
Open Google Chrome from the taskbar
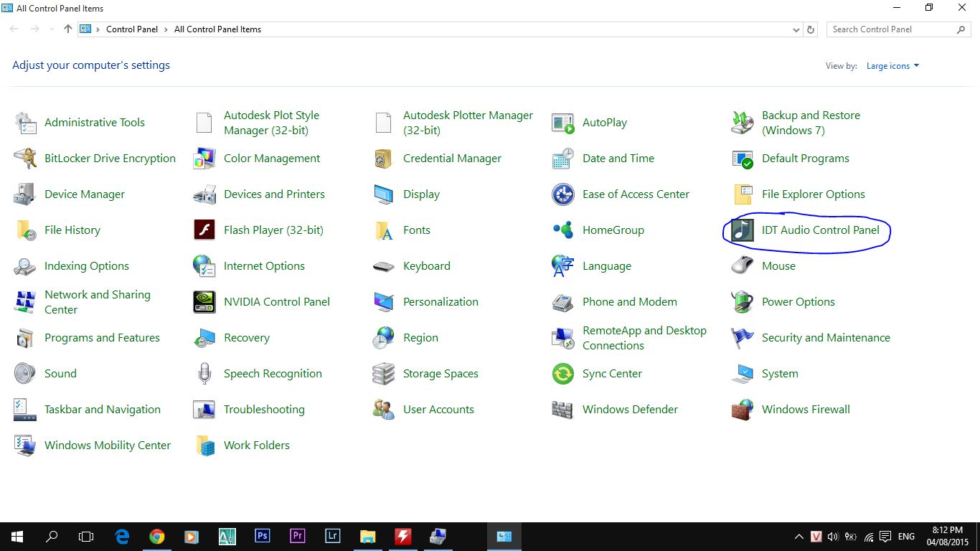(156, 536)
